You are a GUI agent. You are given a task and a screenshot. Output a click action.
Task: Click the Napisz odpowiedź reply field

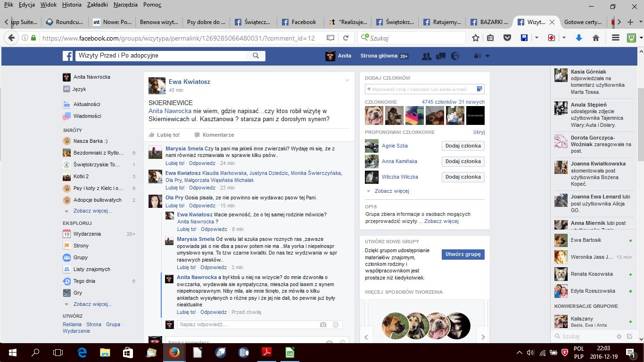(248, 325)
